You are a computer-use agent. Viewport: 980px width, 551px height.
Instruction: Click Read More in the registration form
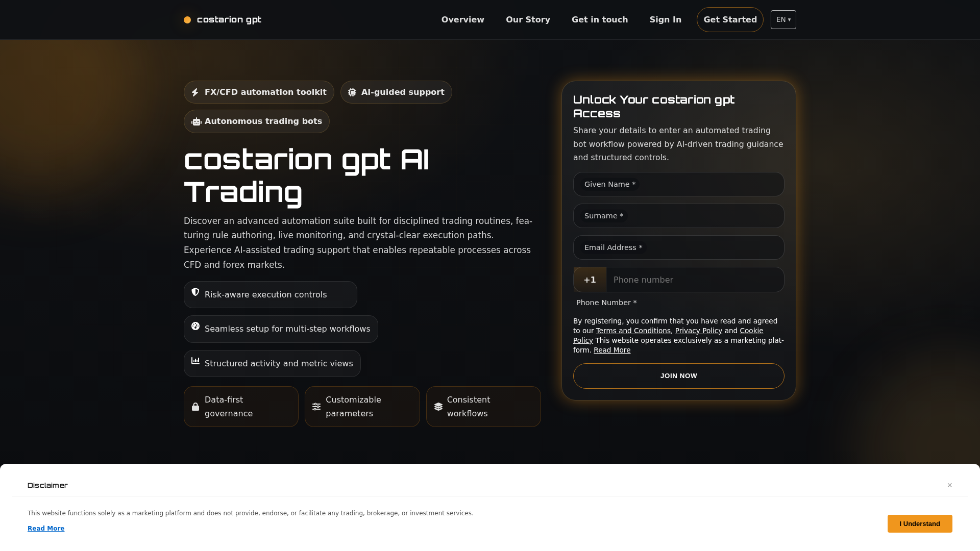tap(612, 350)
